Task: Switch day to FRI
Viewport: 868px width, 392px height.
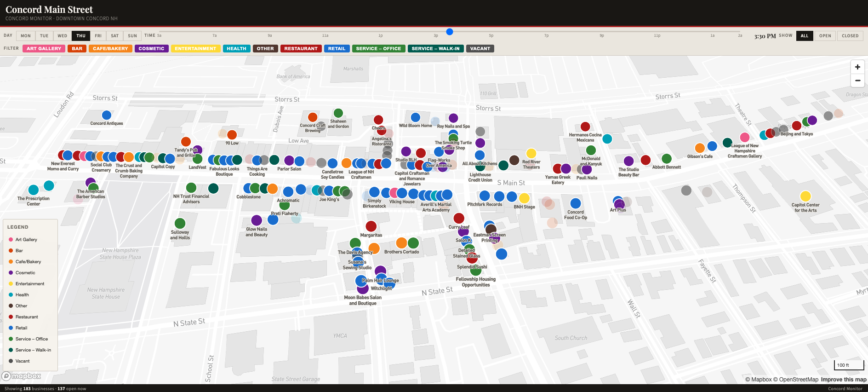Action: coord(98,36)
